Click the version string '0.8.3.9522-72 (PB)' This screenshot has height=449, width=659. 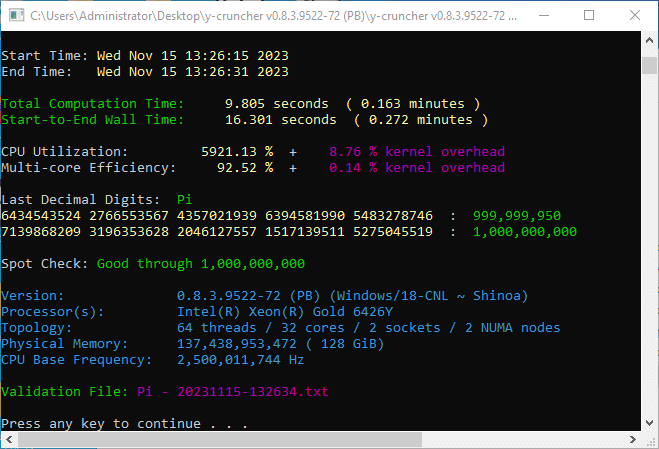click(248, 296)
